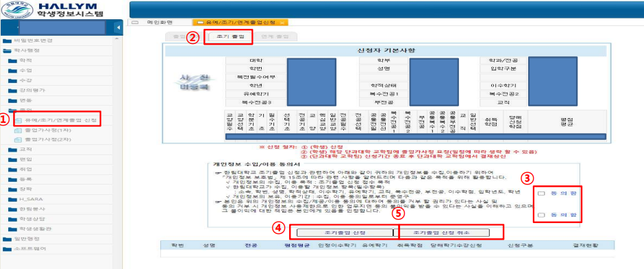Click the 졸업가사정(1차) document icon
The image size is (644, 269).
click(18, 130)
